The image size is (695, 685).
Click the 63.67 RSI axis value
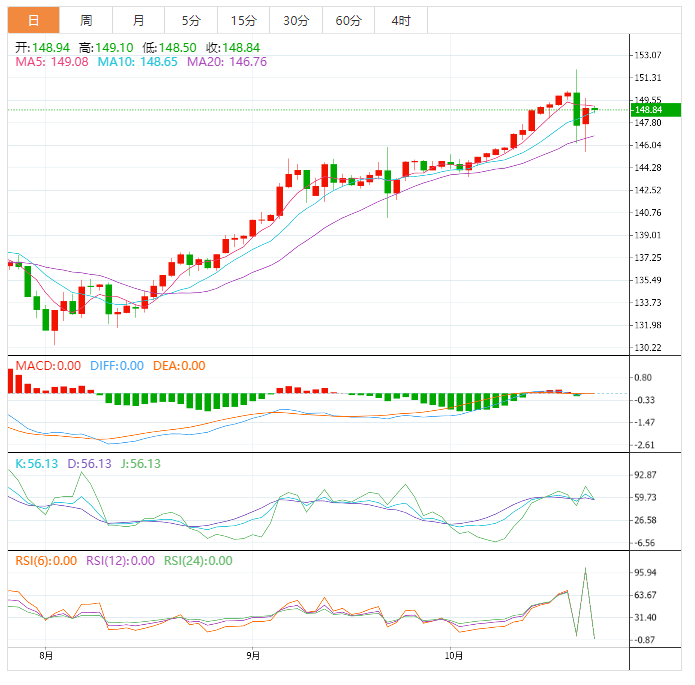click(645, 595)
